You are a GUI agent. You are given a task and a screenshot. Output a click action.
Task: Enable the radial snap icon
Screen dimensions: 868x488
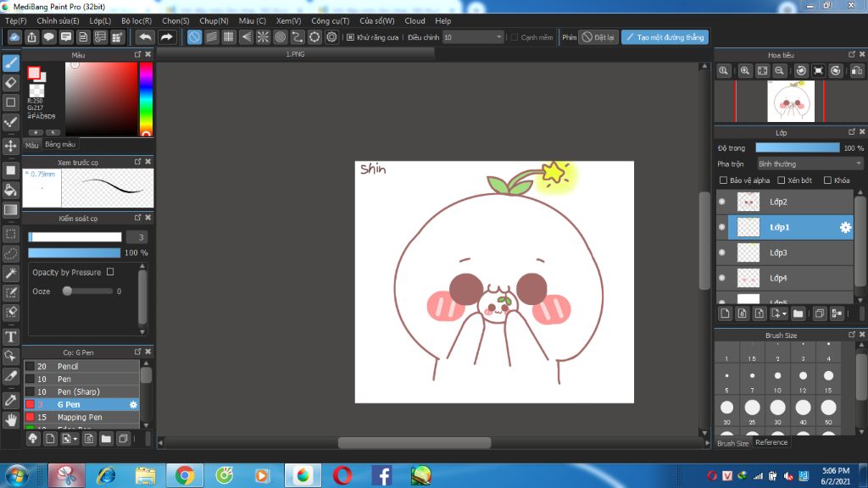[x=263, y=37]
